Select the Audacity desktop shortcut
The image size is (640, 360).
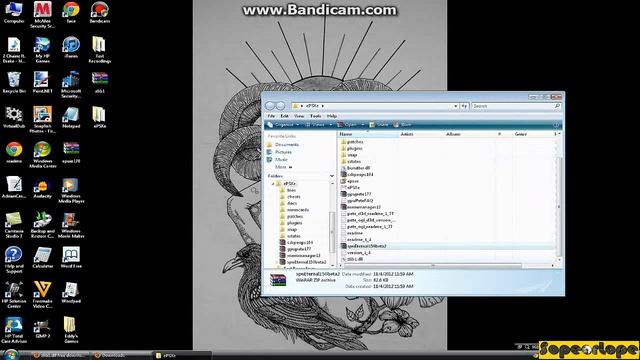[42, 188]
